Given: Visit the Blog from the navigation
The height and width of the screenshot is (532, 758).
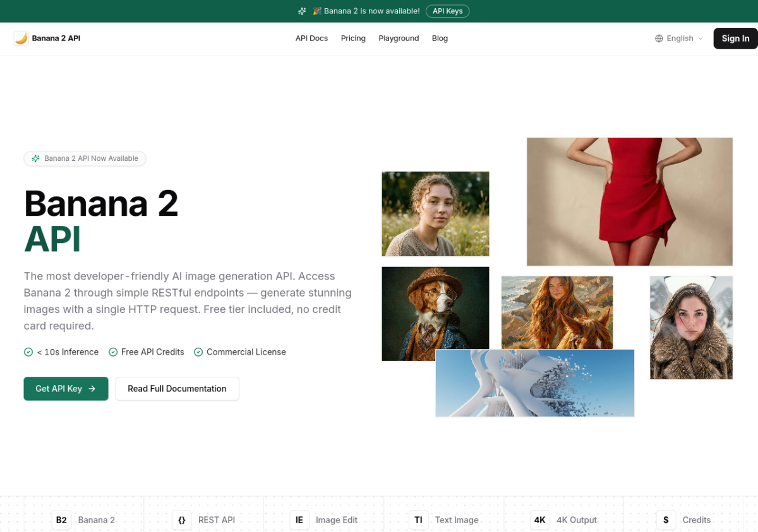Looking at the screenshot, I should (x=440, y=38).
